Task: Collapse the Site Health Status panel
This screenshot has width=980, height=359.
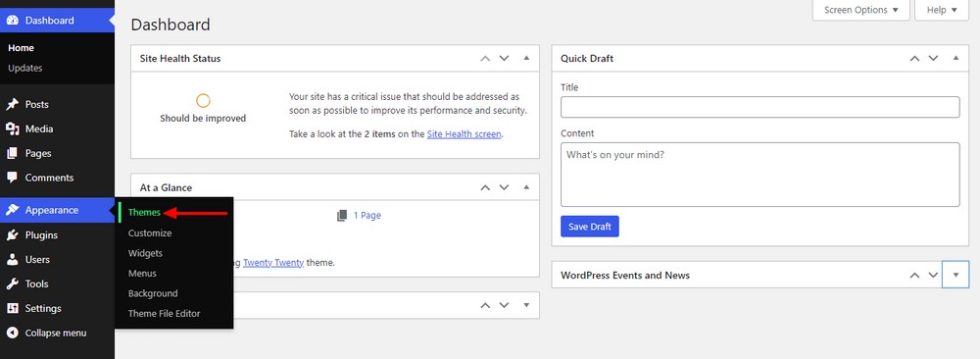Action: [526, 58]
